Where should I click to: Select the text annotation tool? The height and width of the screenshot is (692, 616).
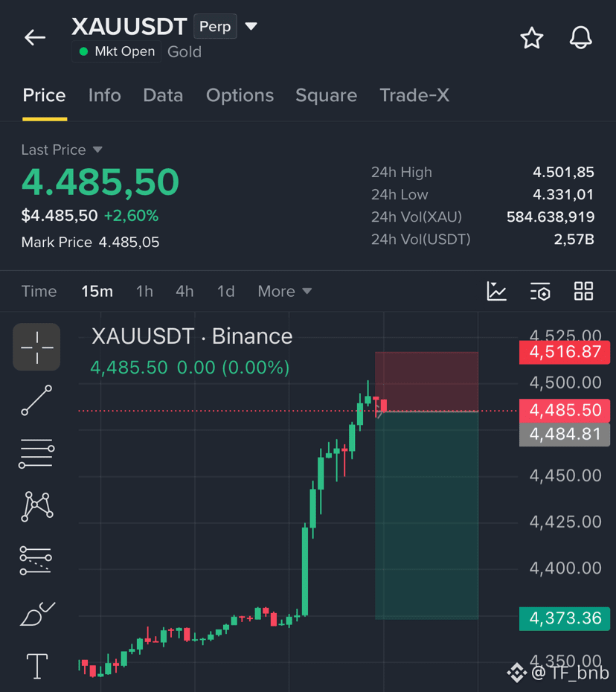[37, 666]
